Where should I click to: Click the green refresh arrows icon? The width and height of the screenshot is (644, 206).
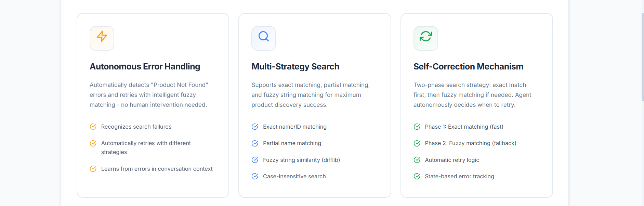point(426,36)
